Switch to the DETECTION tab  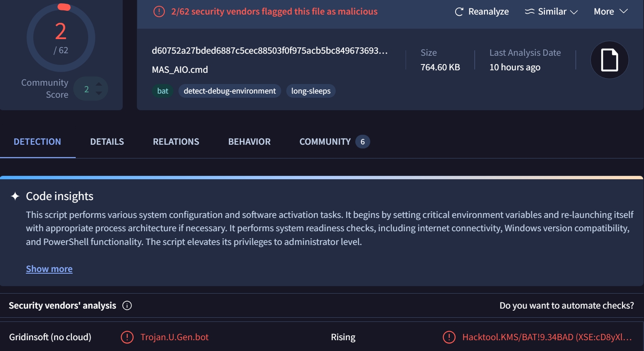click(37, 142)
